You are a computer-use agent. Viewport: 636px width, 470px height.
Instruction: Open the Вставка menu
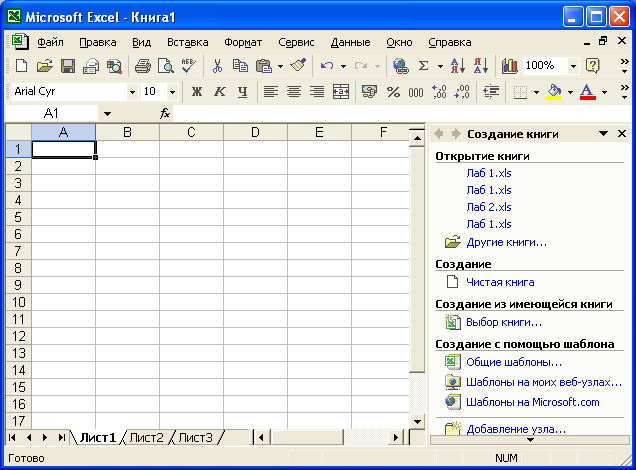tap(187, 42)
